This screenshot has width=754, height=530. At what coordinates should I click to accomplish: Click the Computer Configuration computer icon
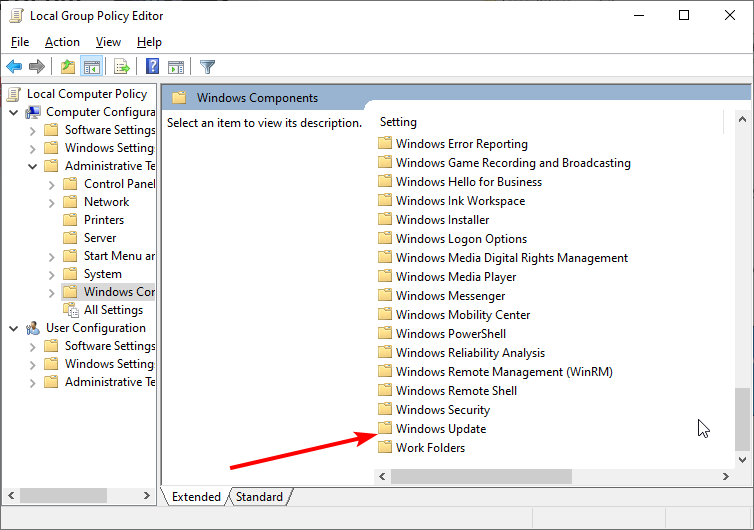(x=33, y=112)
